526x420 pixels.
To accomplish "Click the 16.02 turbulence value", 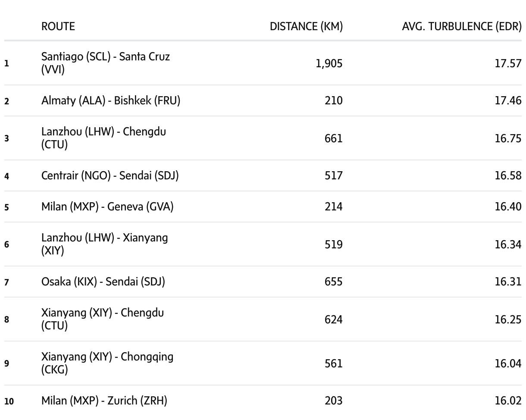I will coord(508,401).
